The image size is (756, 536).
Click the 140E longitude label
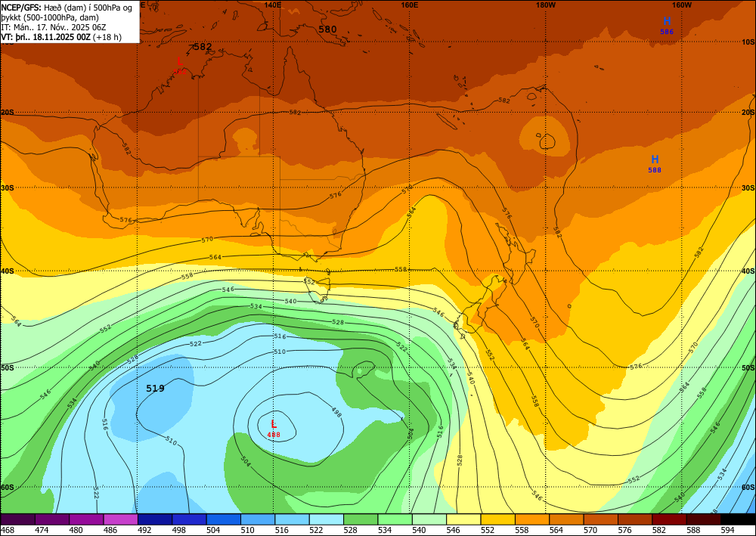(x=273, y=5)
